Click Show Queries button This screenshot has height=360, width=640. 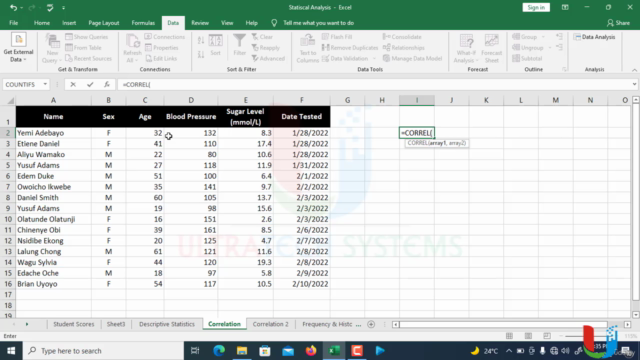(87, 37)
